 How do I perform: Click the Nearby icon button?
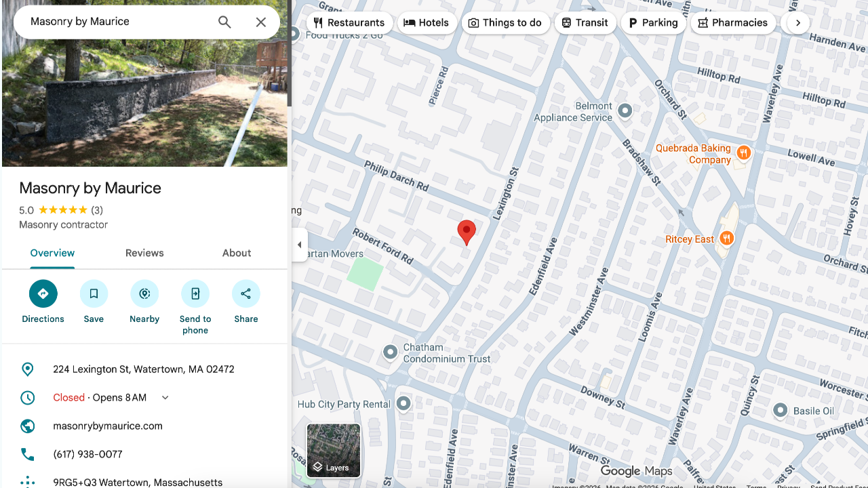[x=144, y=293]
